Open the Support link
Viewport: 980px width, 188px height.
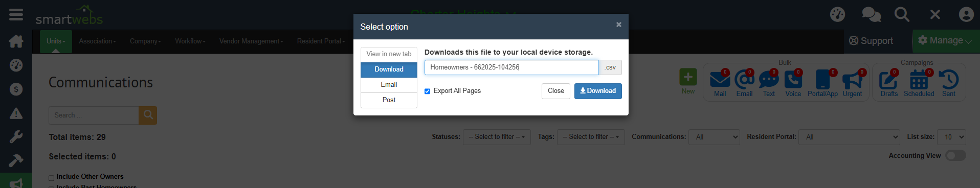click(871, 41)
